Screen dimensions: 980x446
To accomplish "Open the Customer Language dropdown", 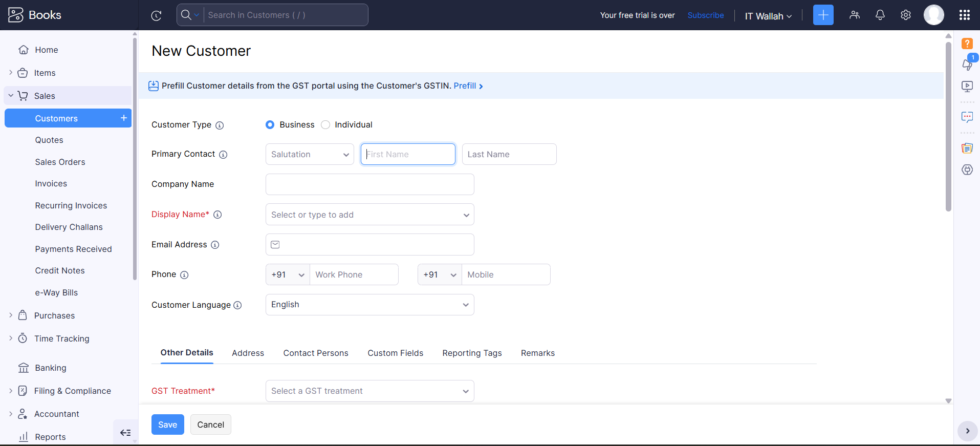I will 370,305.
